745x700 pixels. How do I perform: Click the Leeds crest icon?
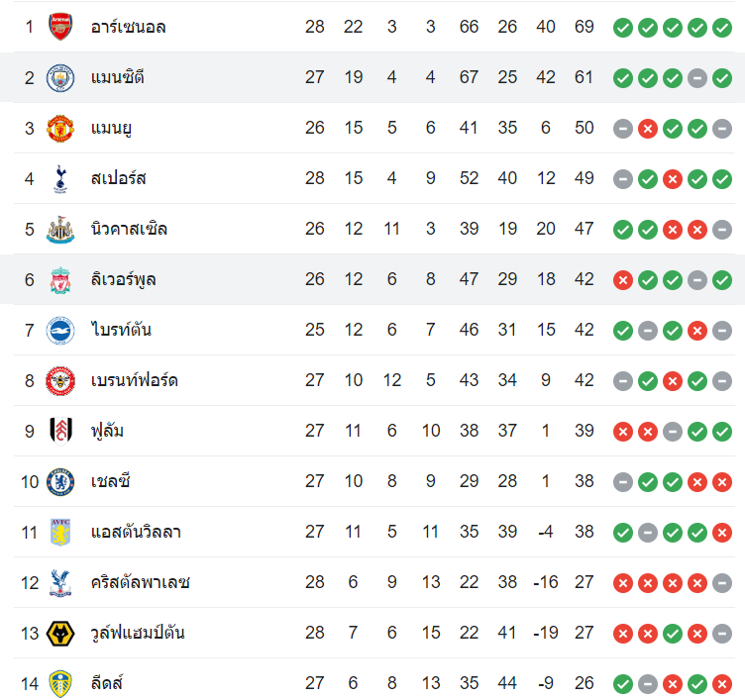60,683
